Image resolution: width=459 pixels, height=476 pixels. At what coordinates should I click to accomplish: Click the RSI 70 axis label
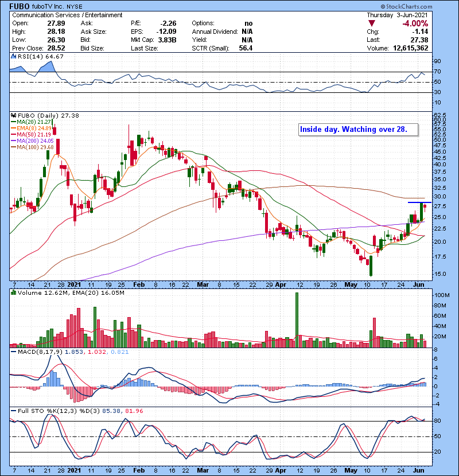pyautogui.click(x=437, y=72)
